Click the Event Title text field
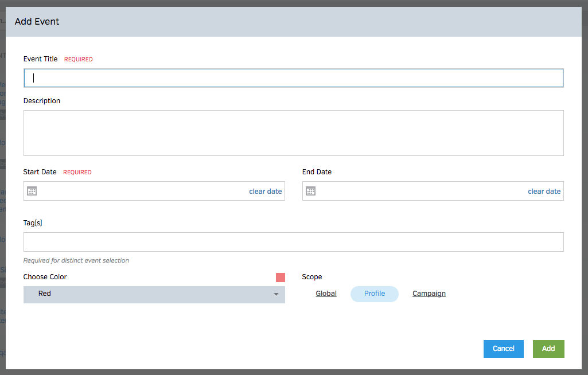588x375 pixels. pyautogui.click(x=293, y=78)
